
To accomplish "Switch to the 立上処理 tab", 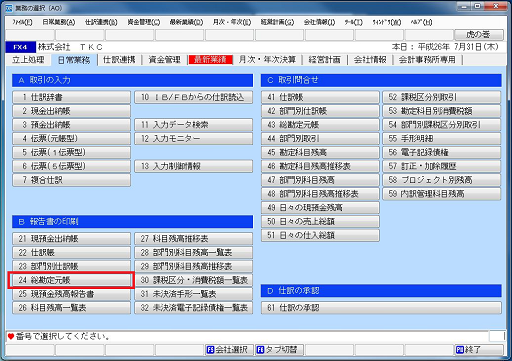I will (28, 60).
